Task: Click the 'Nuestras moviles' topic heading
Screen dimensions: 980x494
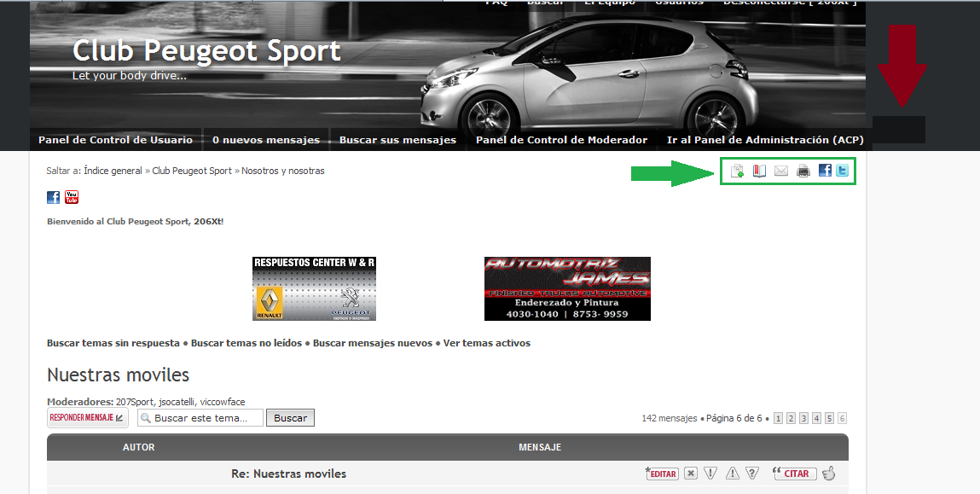Action: (118, 375)
